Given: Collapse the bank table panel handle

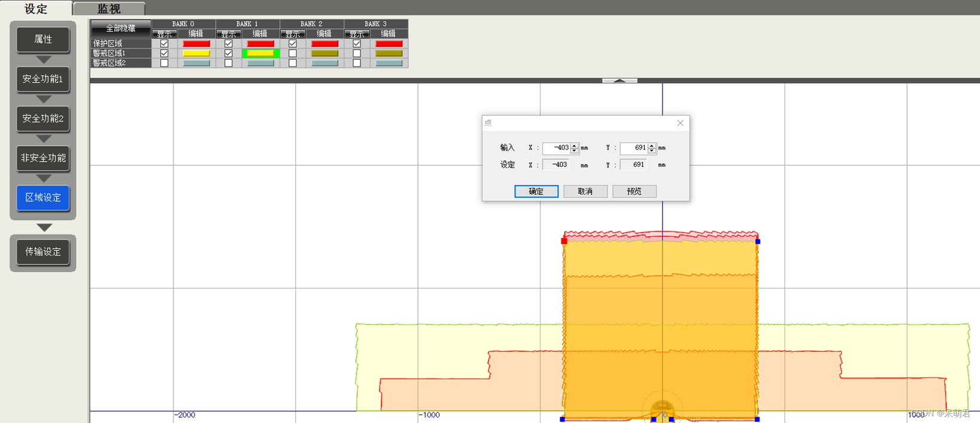Looking at the screenshot, I should [619, 80].
